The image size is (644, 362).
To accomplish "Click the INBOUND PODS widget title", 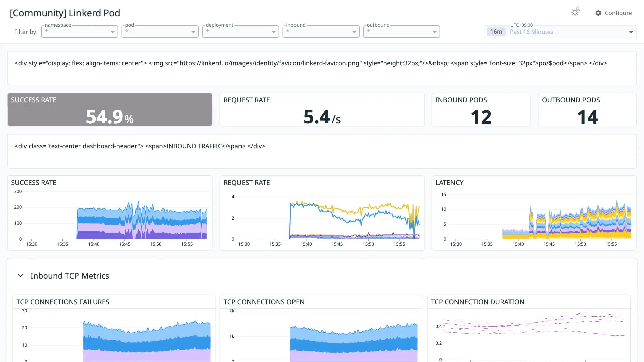I will [461, 100].
